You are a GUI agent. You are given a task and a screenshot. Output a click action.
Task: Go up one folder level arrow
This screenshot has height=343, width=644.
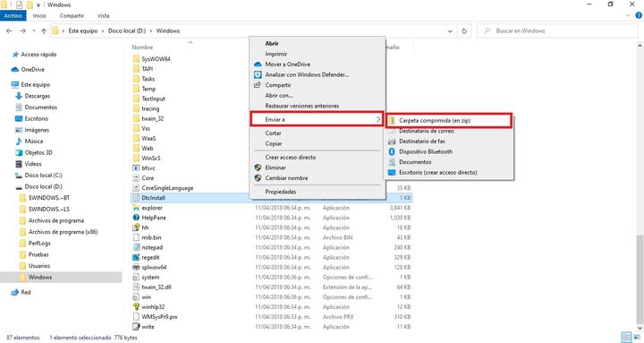tap(44, 30)
